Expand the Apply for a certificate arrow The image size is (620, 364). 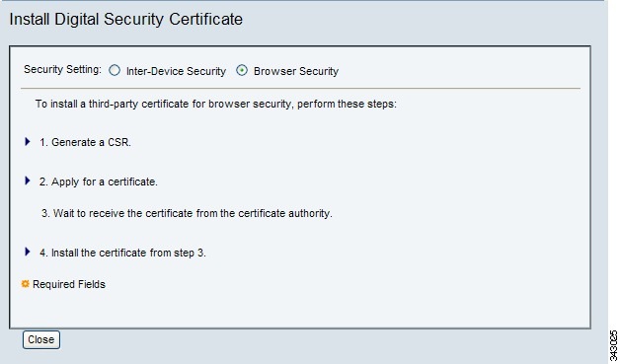(x=28, y=181)
